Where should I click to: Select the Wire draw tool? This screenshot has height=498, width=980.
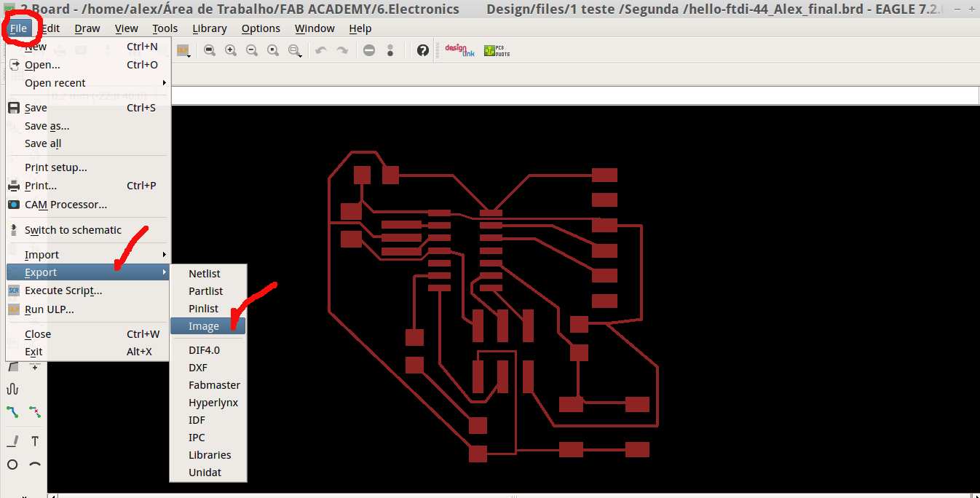coord(12,441)
